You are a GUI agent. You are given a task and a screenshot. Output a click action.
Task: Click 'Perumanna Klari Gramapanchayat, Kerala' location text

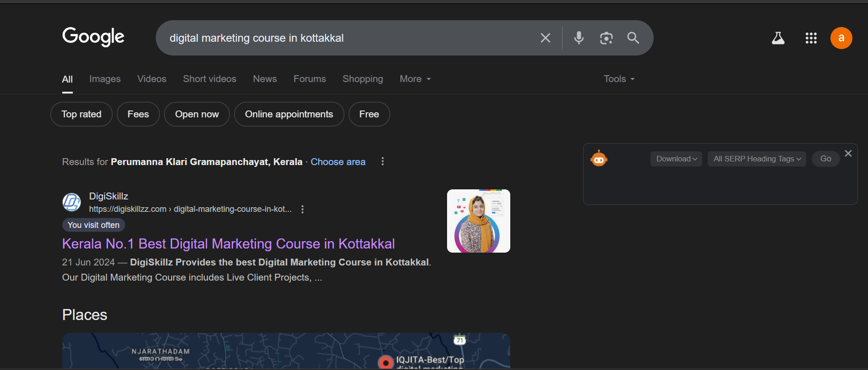207,162
